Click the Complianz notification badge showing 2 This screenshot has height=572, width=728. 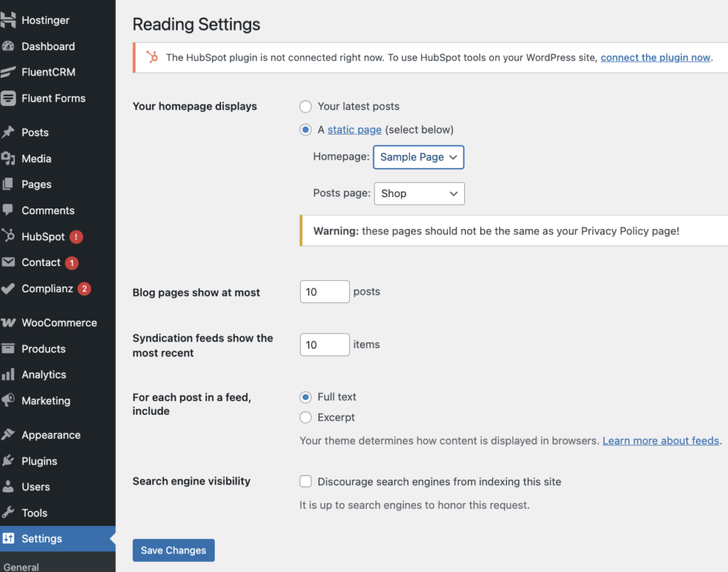[x=84, y=289]
